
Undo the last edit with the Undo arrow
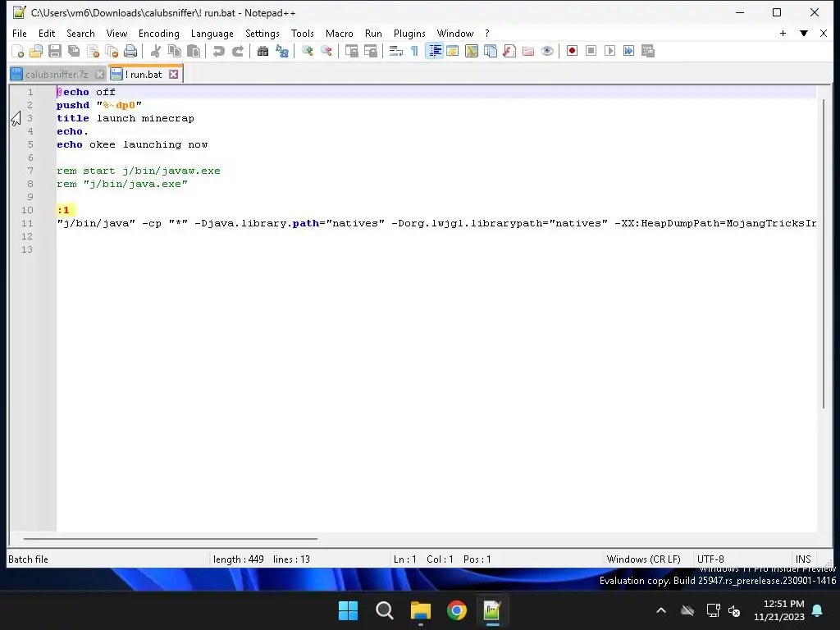click(x=218, y=52)
